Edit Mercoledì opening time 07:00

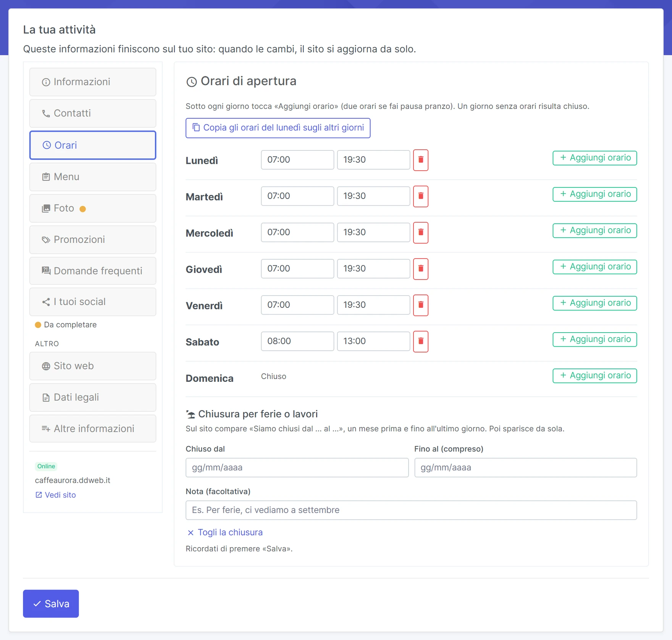pos(297,232)
